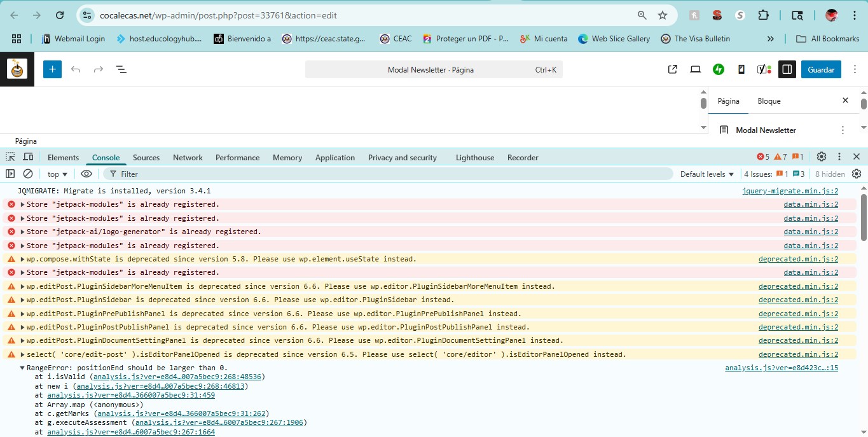Show more bookmarks with the chevron
Viewport: 868px width, 437px height.
click(x=771, y=39)
